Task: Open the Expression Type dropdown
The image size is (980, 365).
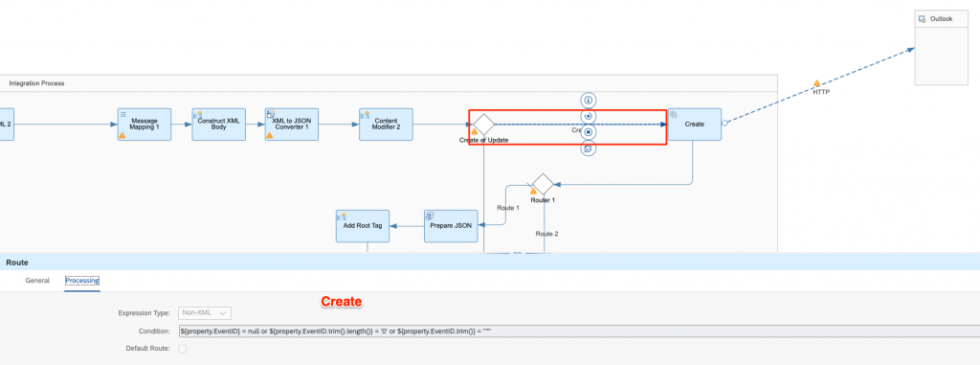Action: click(x=205, y=313)
